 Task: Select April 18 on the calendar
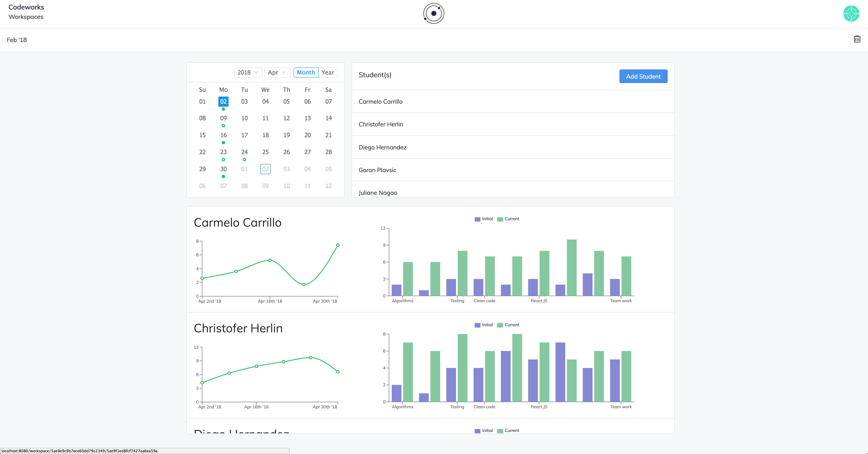click(x=265, y=135)
